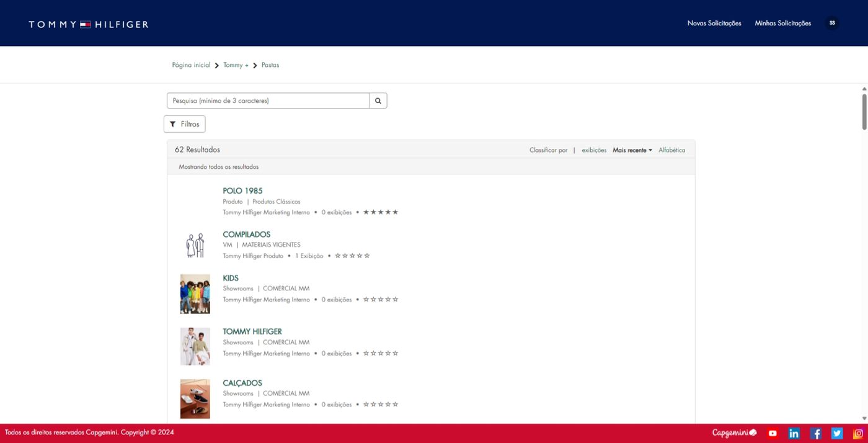Image resolution: width=868 pixels, height=443 pixels.
Task: Sort results by Alfabética
Action: click(x=672, y=150)
